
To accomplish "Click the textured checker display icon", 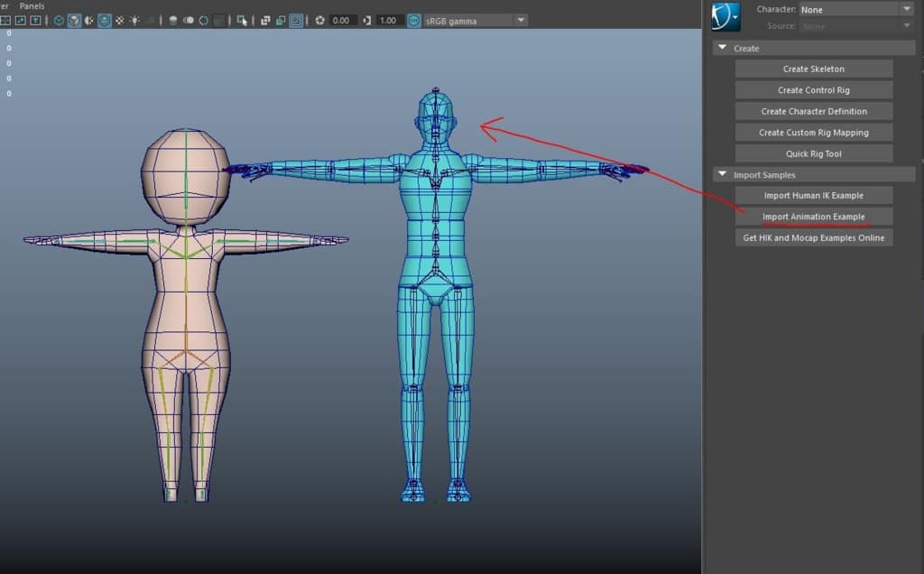I will click(119, 20).
